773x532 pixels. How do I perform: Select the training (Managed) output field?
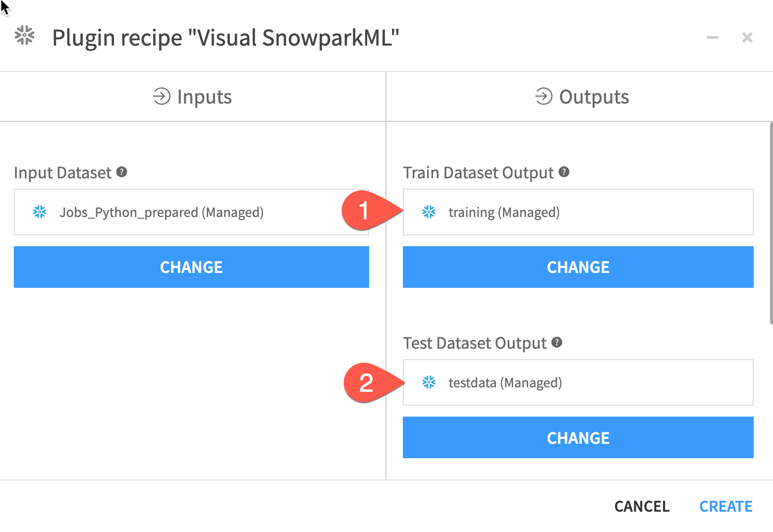578,212
